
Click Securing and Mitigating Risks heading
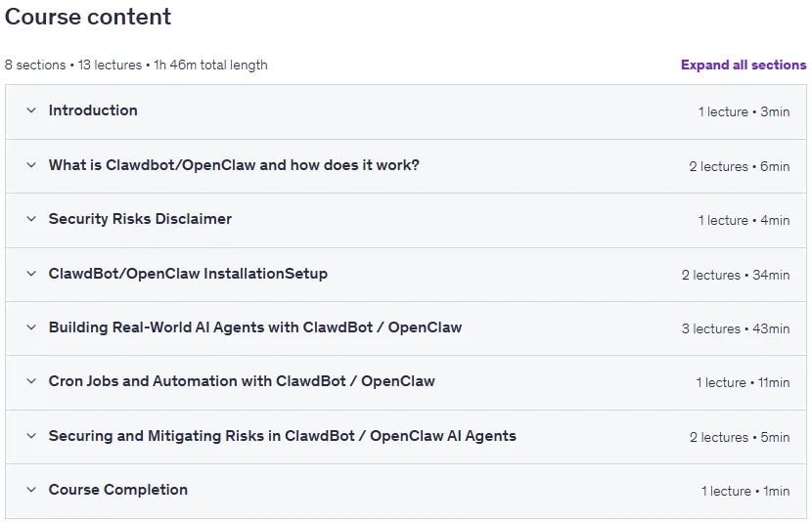pyautogui.click(x=282, y=436)
